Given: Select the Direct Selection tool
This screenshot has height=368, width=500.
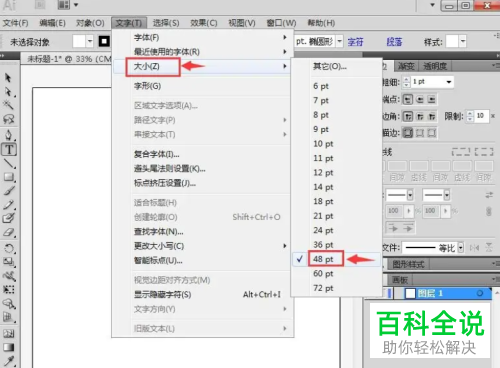Looking at the screenshot, I should pyautogui.click(x=8, y=92).
